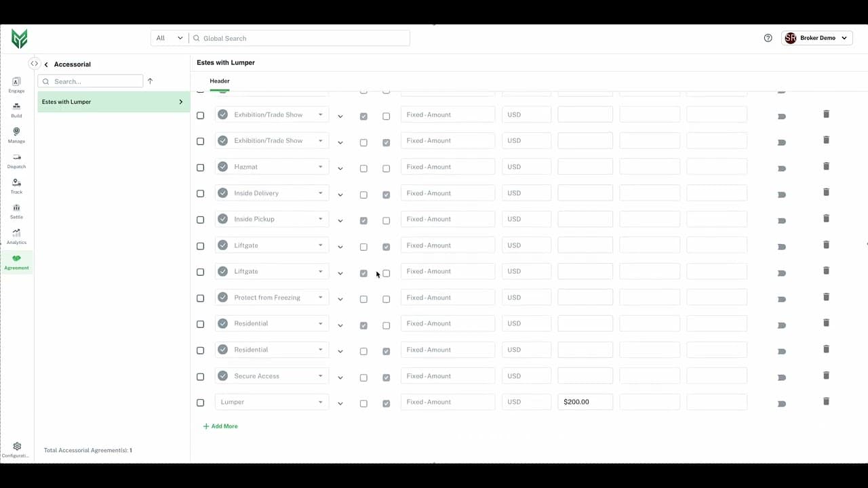Go back using arrow beside Accessorial

coord(46,64)
